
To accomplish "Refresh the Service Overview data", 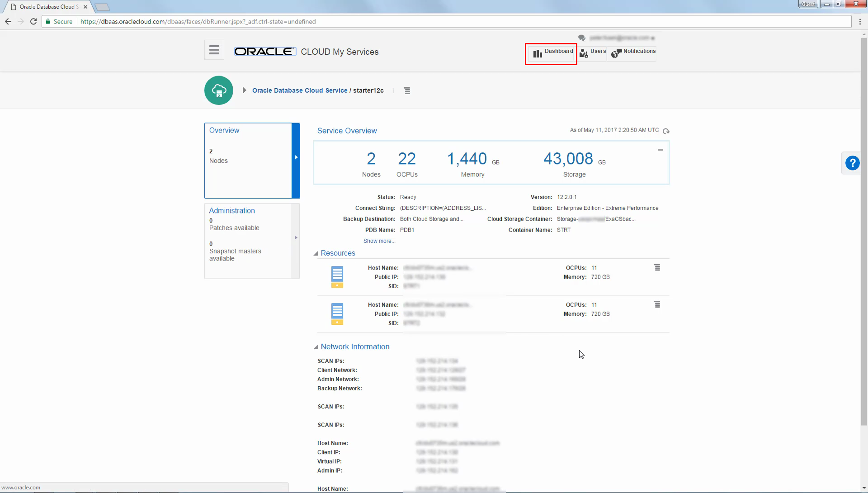I will tap(666, 131).
